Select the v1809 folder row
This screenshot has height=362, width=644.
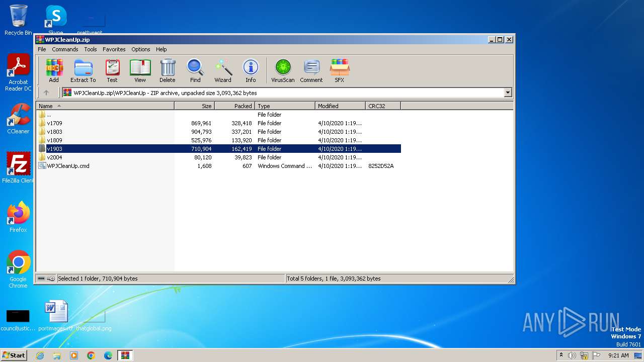[219, 140]
